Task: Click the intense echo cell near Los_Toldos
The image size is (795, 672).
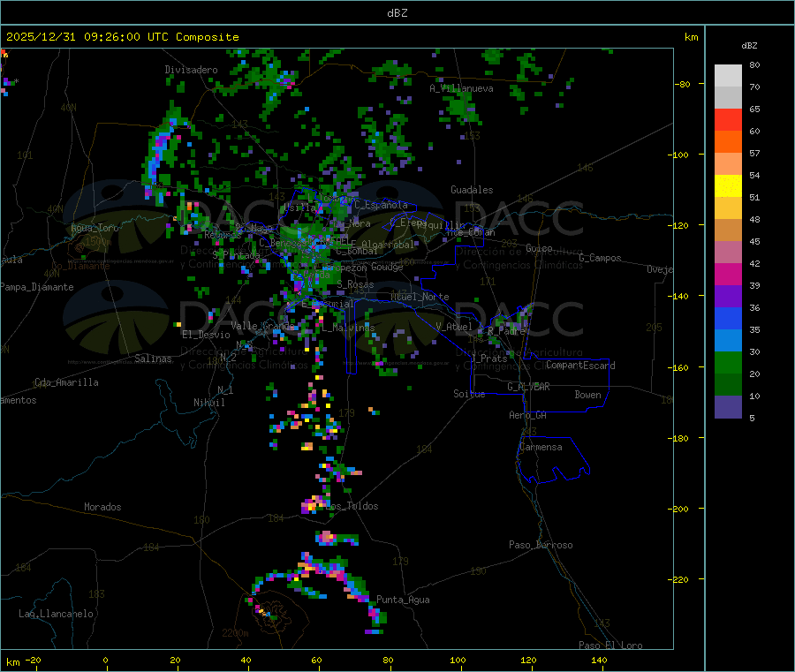Action: 314,505
